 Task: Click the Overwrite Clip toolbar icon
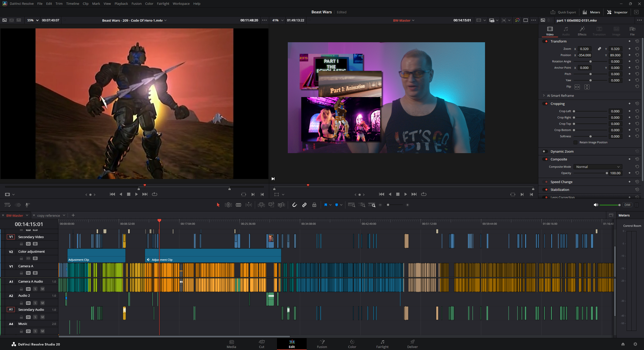click(x=271, y=205)
